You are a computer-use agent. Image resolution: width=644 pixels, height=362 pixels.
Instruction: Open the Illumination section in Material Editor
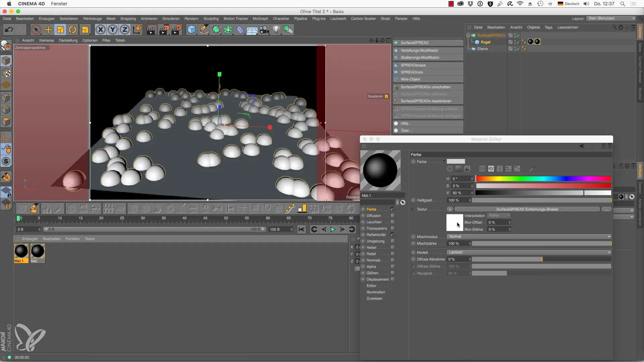click(x=376, y=292)
